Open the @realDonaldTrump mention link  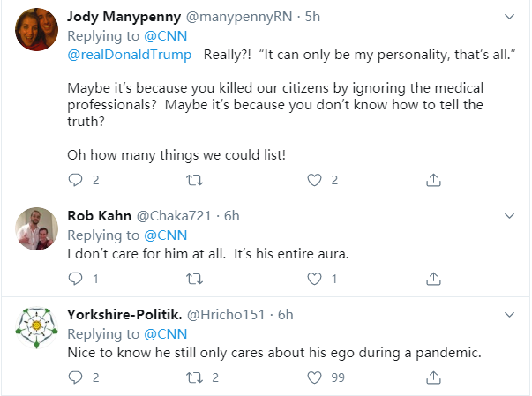point(129,55)
